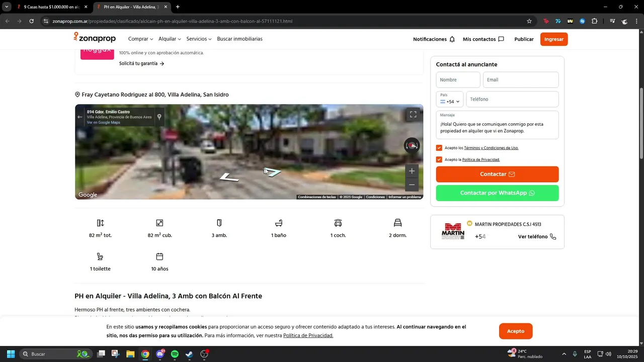The width and height of the screenshot is (644, 362).
Task: Bookmark this page with the star icon
Action: click(529, 21)
